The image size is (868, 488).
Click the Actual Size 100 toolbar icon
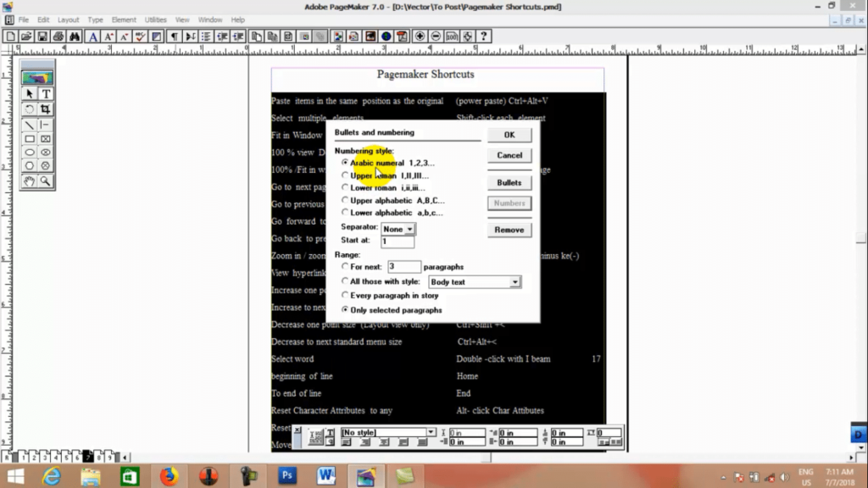pos(452,36)
